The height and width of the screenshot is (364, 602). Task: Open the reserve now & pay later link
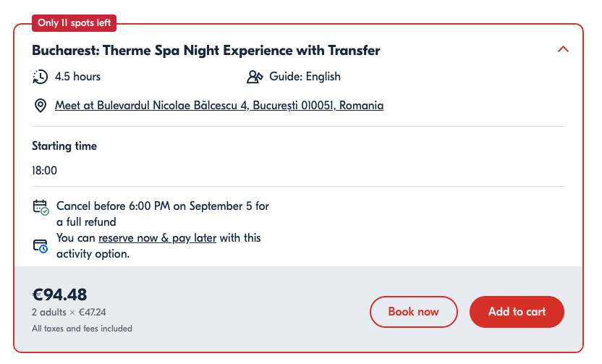(158, 238)
